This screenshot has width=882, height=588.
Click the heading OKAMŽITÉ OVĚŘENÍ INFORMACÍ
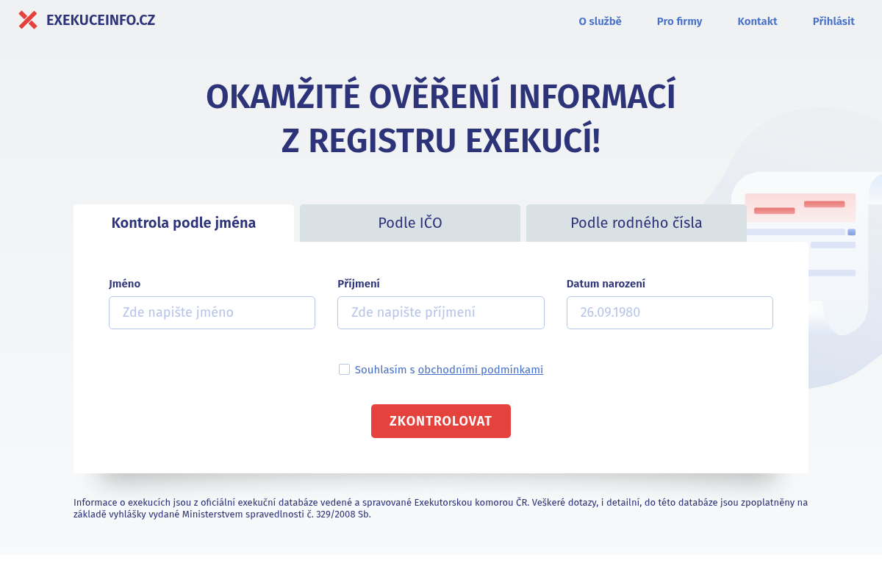point(441,97)
